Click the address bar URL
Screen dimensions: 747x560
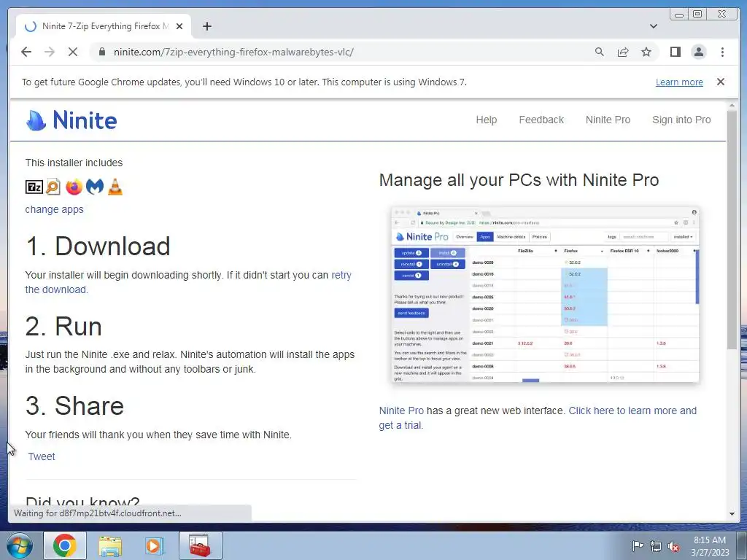click(x=233, y=52)
